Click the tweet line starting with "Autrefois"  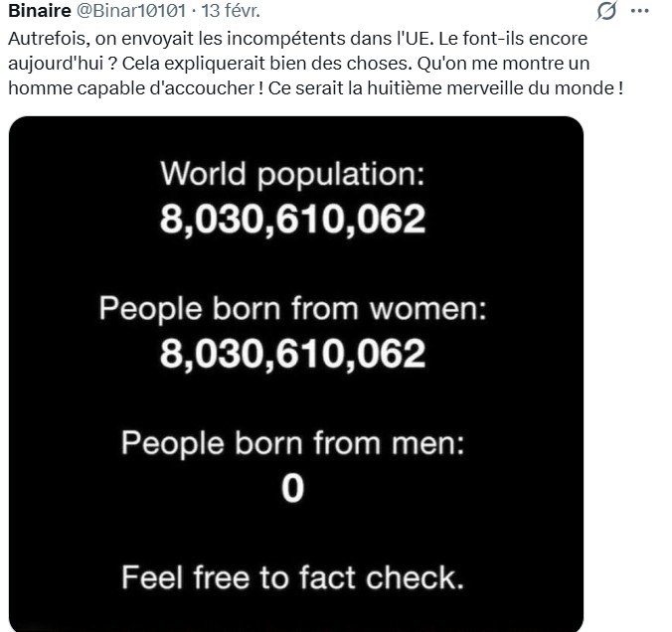point(298,39)
